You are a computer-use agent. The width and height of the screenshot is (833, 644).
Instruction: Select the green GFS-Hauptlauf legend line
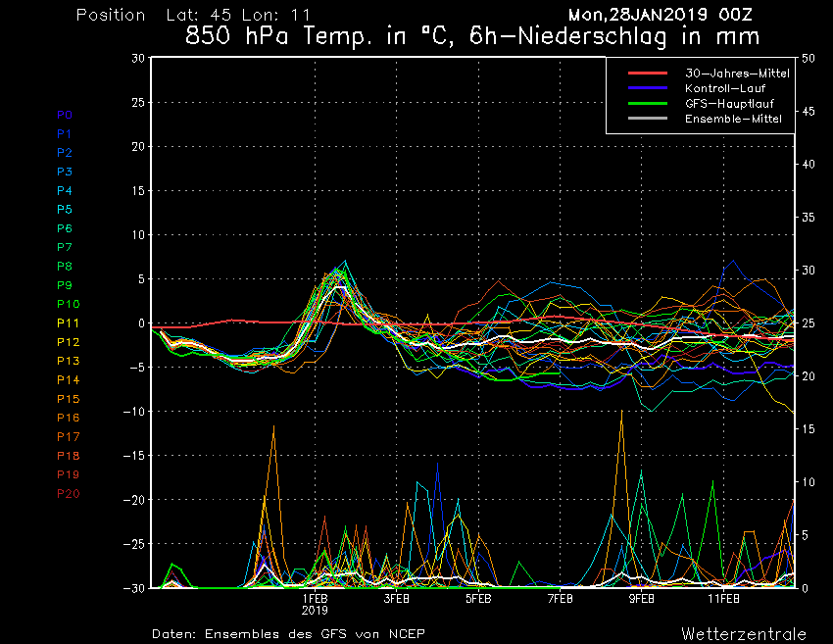click(x=648, y=103)
